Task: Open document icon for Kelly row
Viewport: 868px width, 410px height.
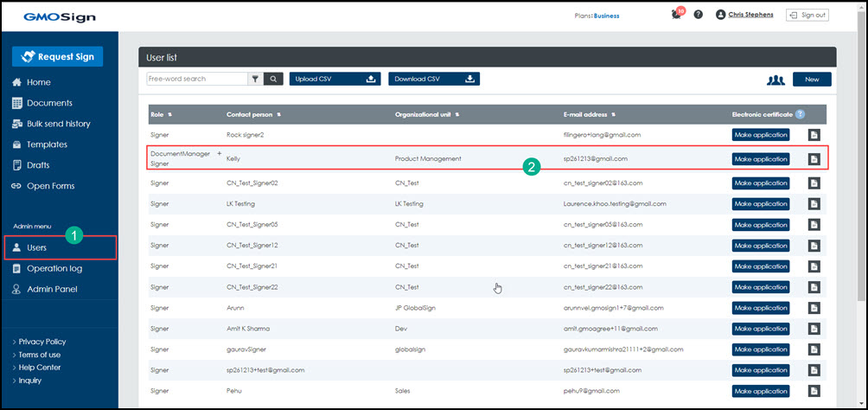Action: point(814,159)
